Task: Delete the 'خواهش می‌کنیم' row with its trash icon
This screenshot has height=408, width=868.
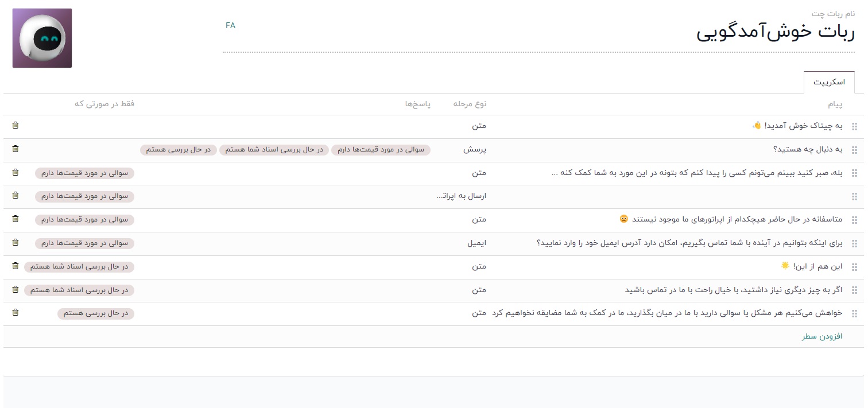Action: point(15,313)
